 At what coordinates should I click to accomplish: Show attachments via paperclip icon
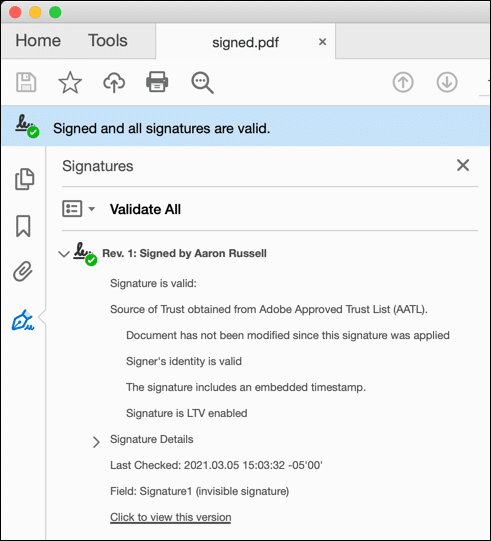(23, 272)
